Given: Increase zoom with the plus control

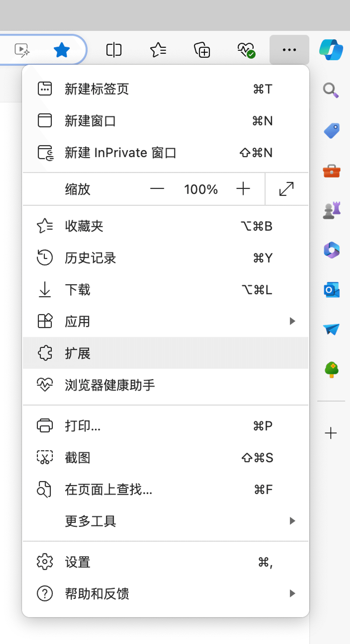Looking at the screenshot, I should 243,189.
